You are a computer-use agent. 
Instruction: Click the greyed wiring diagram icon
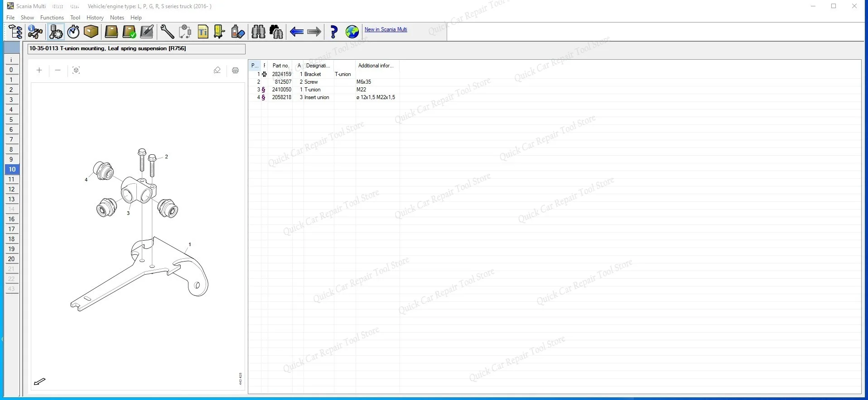[185, 32]
